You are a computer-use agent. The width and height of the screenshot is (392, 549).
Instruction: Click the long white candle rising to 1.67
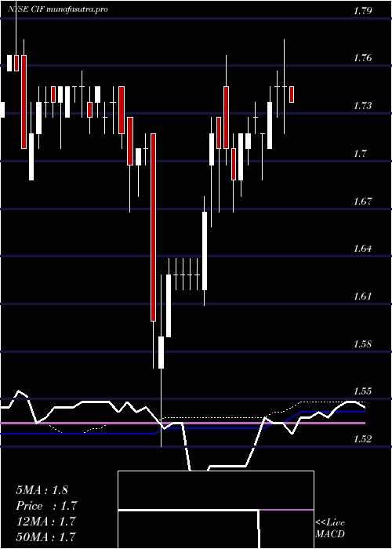205,251
